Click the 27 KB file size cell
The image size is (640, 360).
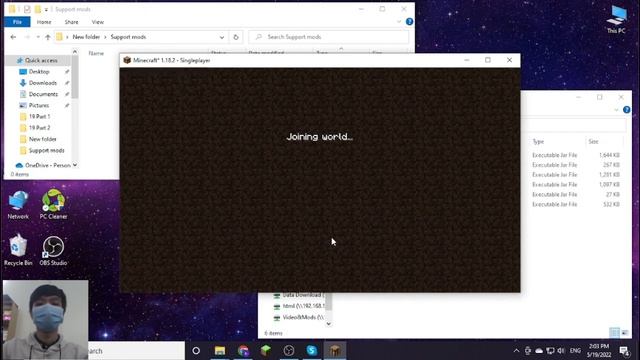click(x=613, y=194)
